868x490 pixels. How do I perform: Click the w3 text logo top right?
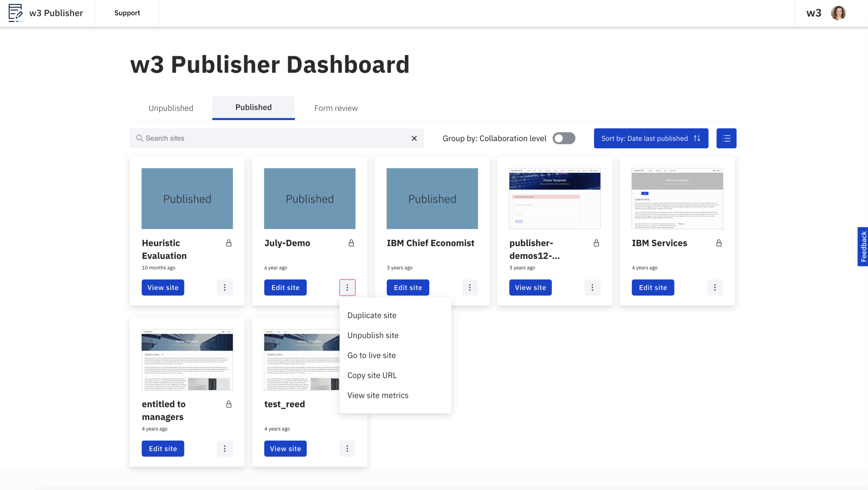click(x=814, y=13)
